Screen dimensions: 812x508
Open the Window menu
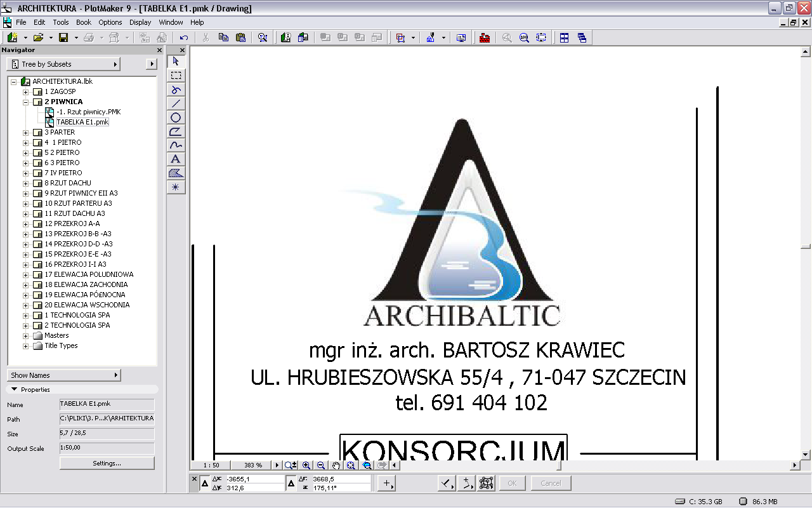point(171,22)
